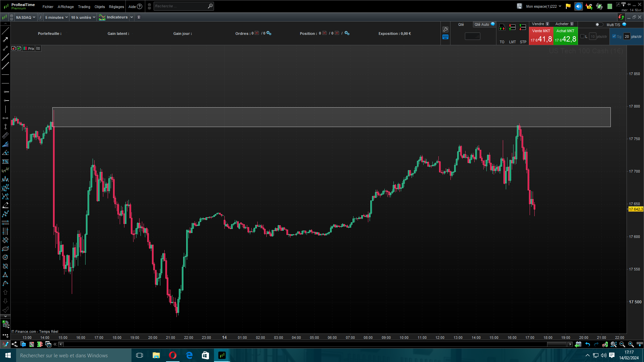The image size is (644, 362).
Task: Click the horizontal chart scrollbar track
Action: point(302,344)
